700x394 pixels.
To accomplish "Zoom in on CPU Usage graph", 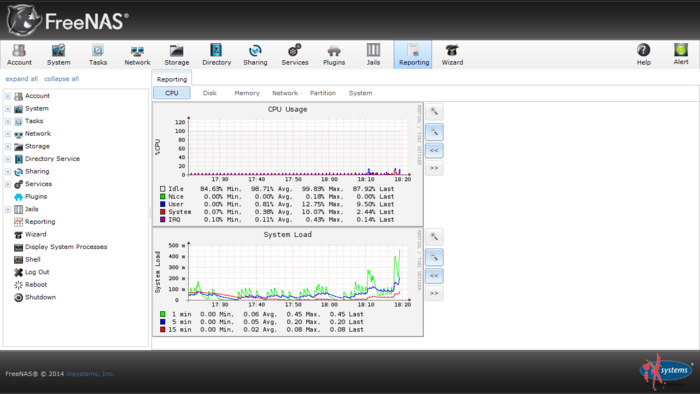I will pyautogui.click(x=434, y=112).
